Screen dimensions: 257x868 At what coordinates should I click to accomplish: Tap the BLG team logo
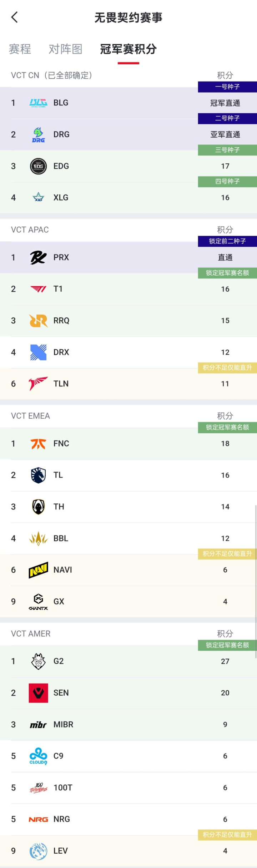(38, 103)
